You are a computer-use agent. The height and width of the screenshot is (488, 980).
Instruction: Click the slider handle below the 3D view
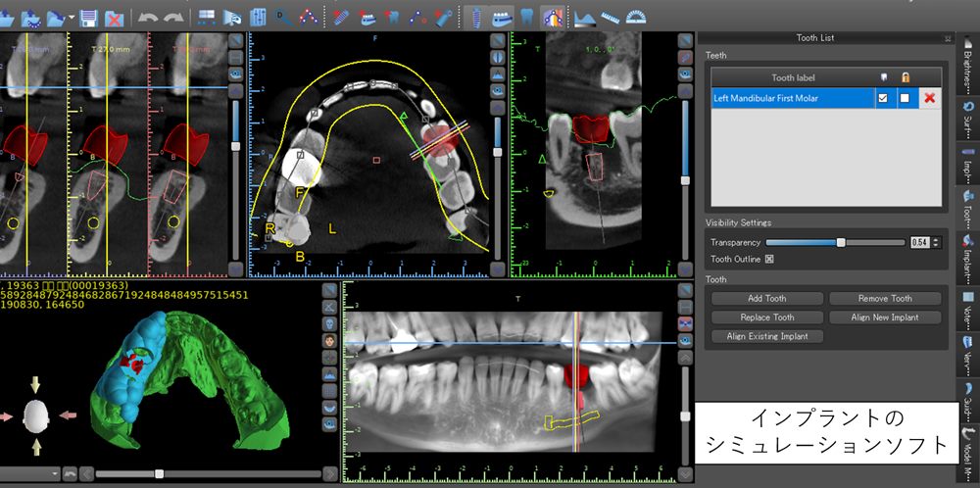pos(159,473)
